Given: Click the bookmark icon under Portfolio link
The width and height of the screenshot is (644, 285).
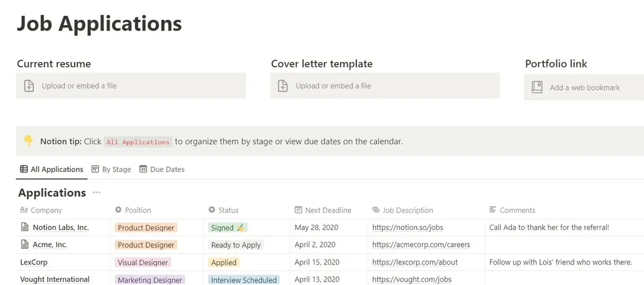Looking at the screenshot, I should [x=537, y=87].
